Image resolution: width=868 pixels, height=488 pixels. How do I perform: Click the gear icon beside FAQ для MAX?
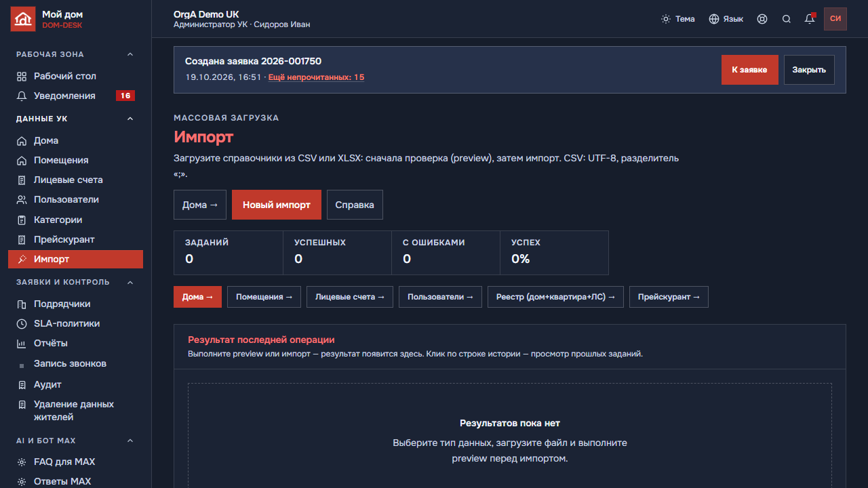(x=22, y=462)
